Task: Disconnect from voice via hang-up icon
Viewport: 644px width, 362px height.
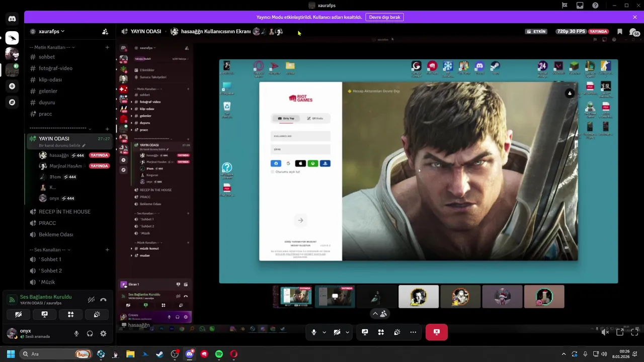Action: coord(103,300)
